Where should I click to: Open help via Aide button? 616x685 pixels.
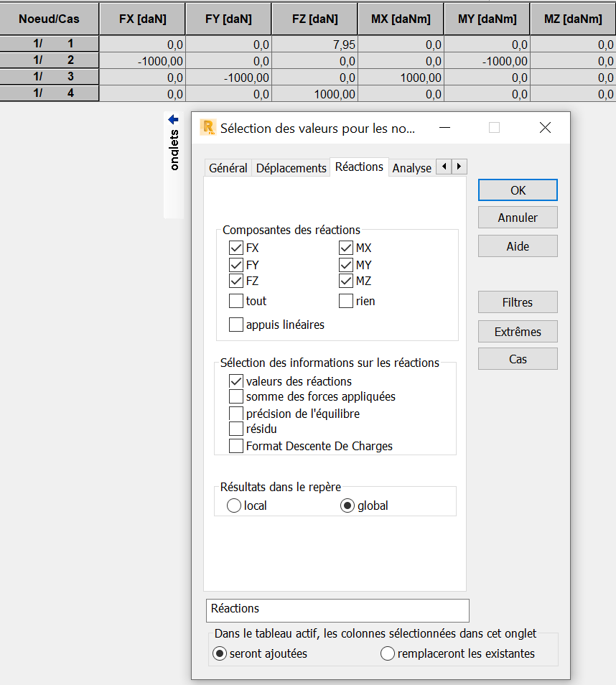[x=518, y=246]
